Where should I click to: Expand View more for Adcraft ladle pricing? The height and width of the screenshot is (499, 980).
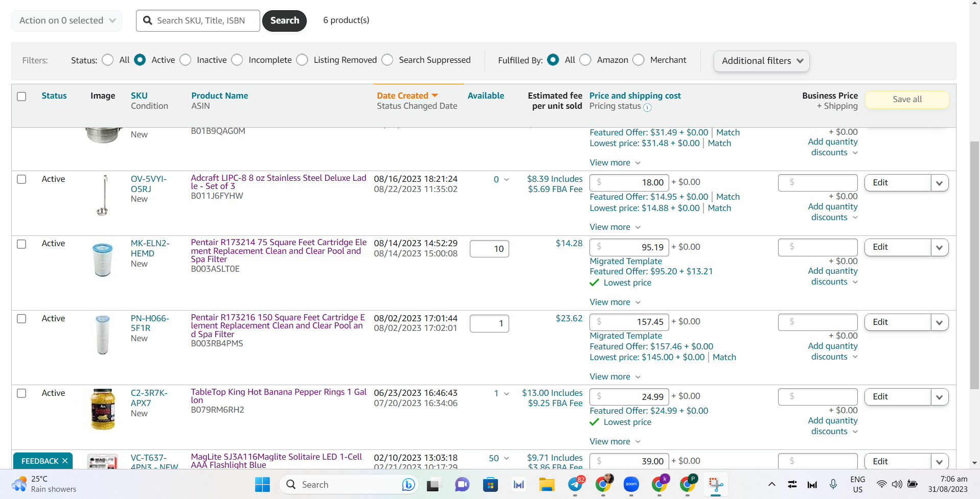(x=615, y=227)
